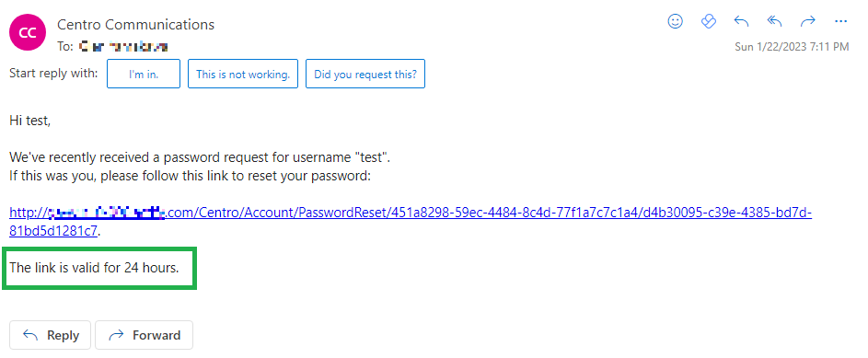Open the emoji reaction picker

(x=675, y=21)
